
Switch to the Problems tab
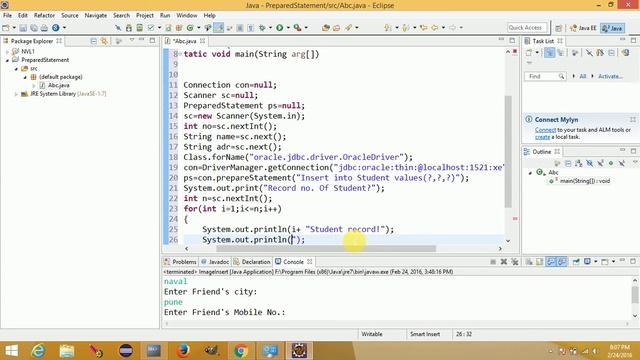[180, 262]
